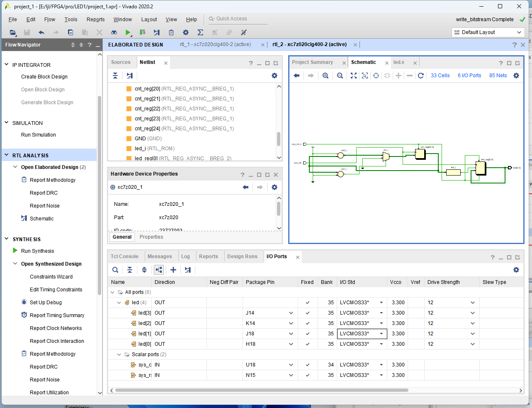Zoom in on the schematic
This screenshot has width=532, height=408.
click(x=326, y=76)
